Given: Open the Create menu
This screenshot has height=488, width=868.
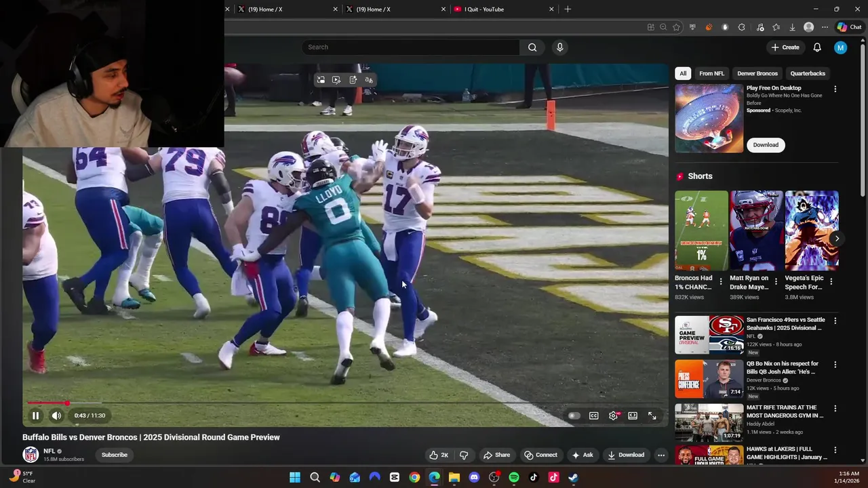Looking at the screenshot, I should [x=785, y=47].
